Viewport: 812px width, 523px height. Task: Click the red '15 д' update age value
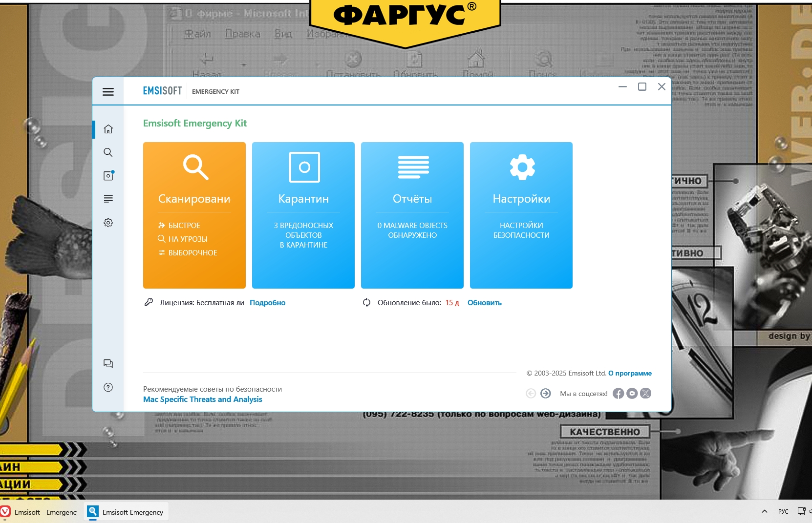[x=452, y=303]
